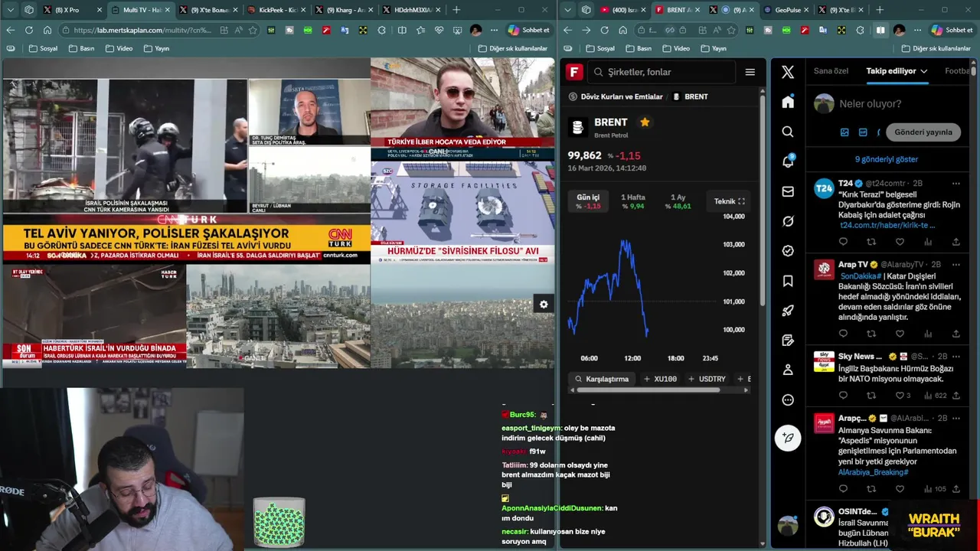The image size is (980, 551).
Task: Open more options on T24 post
Action: [956, 184]
